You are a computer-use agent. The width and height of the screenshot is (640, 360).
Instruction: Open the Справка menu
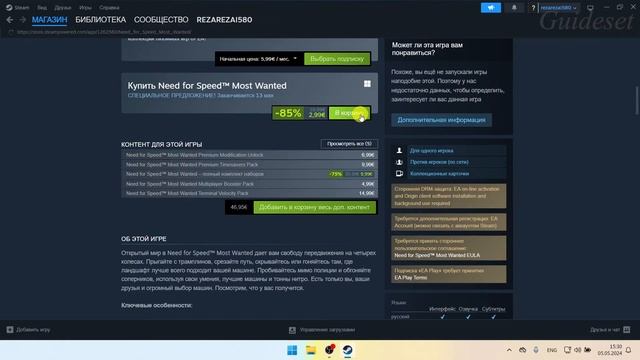click(109, 7)
